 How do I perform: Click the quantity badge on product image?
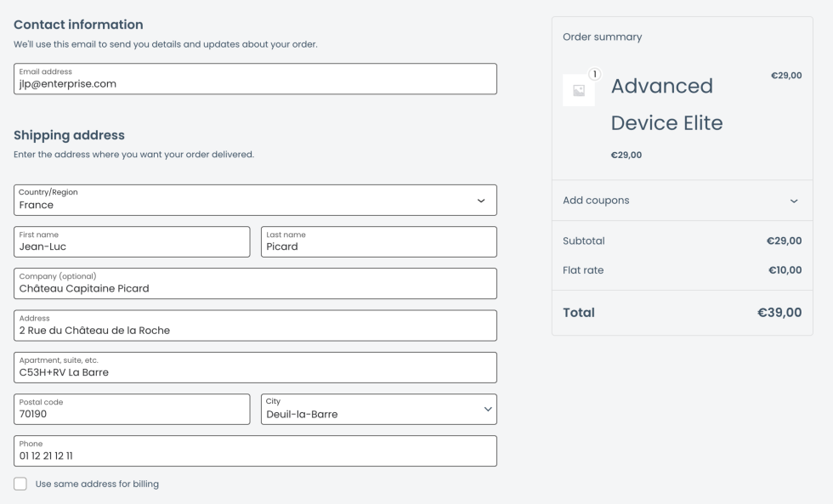594,74
